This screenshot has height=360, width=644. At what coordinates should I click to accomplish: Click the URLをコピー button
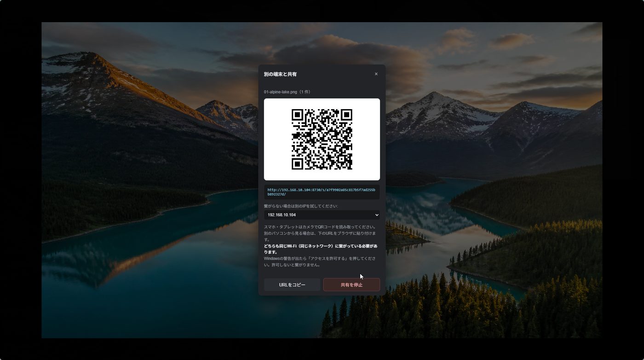[292, 285]
